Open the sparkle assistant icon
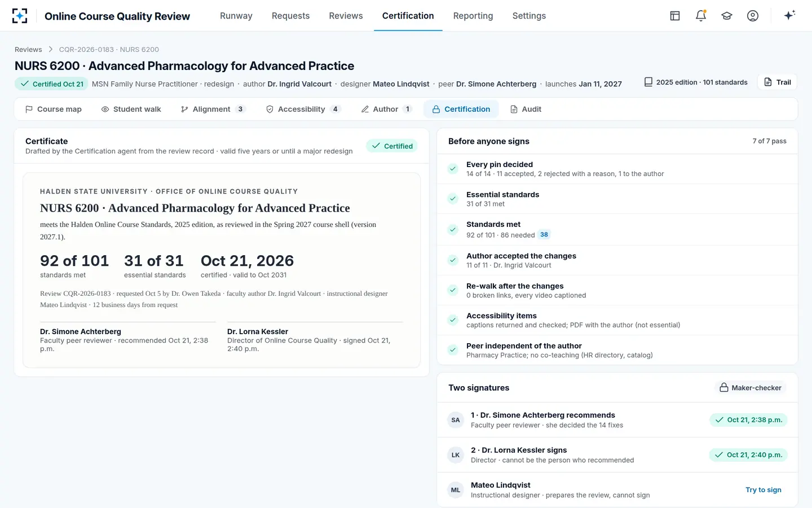The width and height of the screenshot is (812, 508). click(x=789, y=15)
